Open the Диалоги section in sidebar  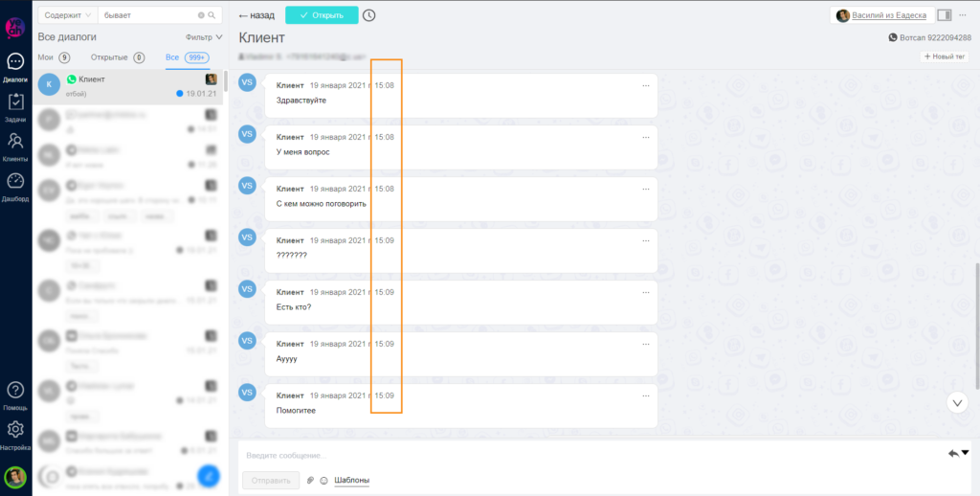tap(15, 67)
